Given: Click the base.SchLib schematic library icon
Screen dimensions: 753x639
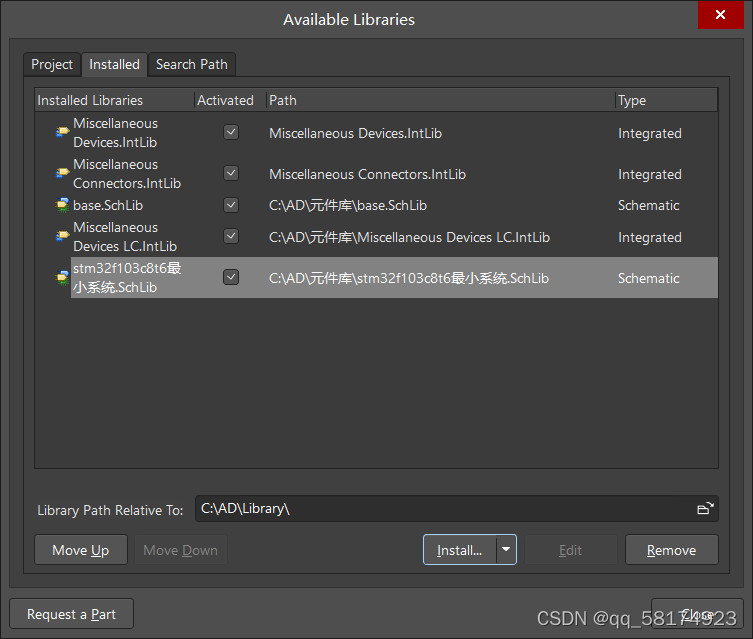Looking at the screenshot, I should point(62,205).
